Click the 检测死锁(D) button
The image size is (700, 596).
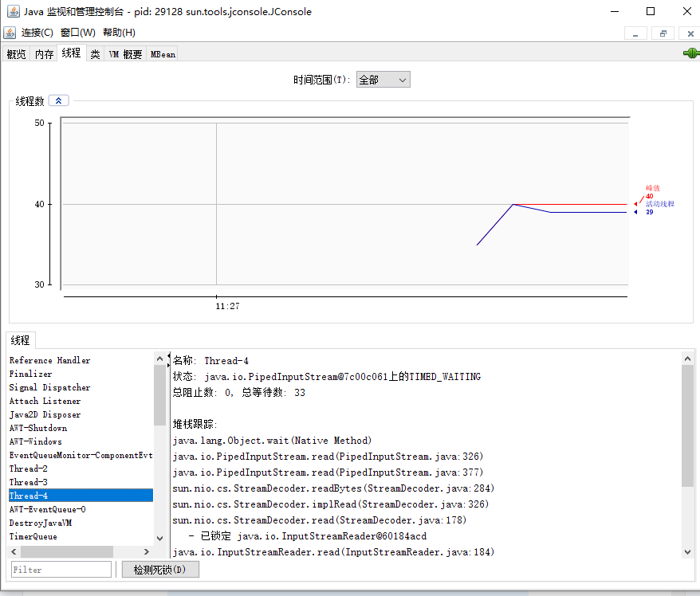click(159, 570)
